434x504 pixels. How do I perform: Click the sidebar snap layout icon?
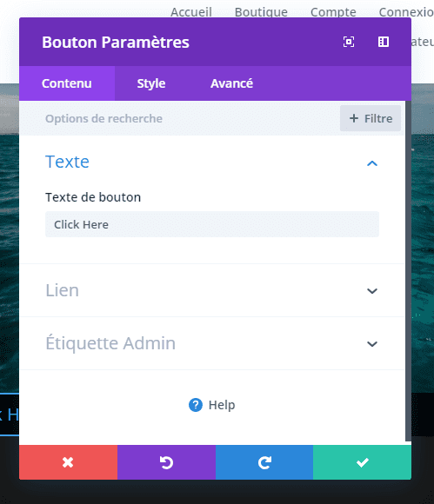[384, 42]
